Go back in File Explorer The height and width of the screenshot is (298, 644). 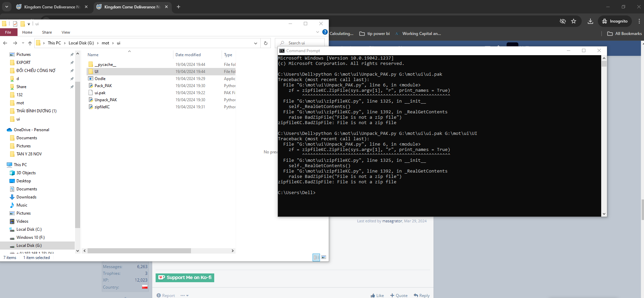pos(5,43)
